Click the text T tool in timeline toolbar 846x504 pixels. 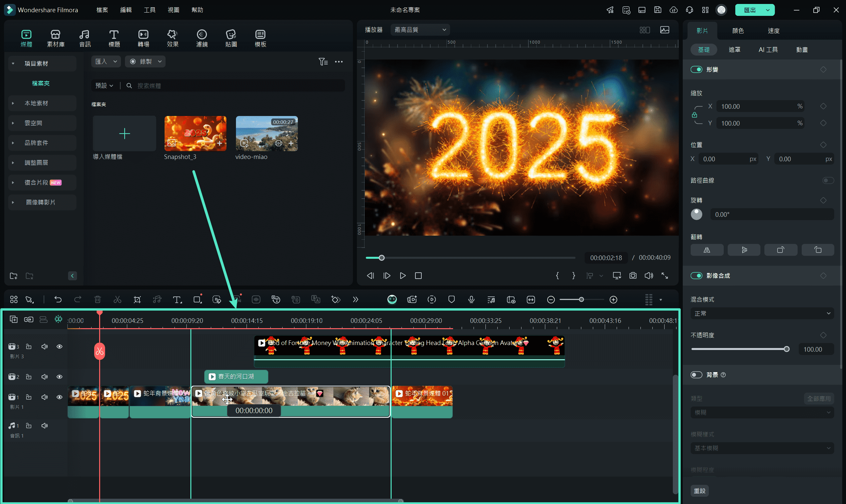pos(177,299)
